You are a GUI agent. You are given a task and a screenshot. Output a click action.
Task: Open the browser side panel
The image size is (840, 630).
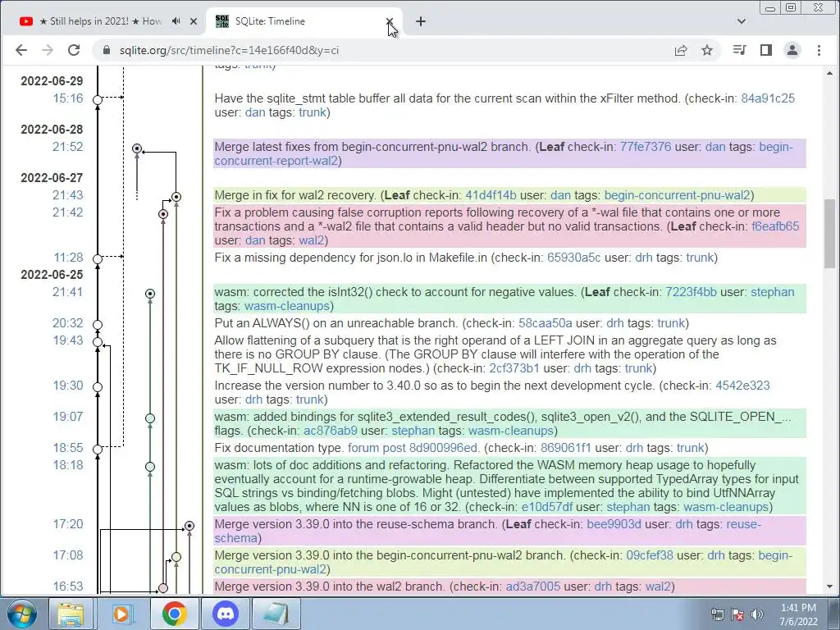[x=766, y=50]
